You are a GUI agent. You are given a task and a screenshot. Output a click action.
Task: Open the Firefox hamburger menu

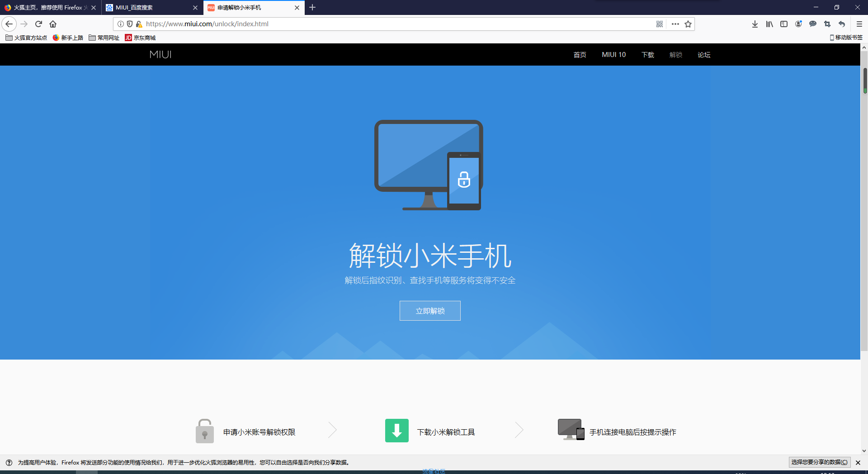pyautogui.click(x=859, y=24)
